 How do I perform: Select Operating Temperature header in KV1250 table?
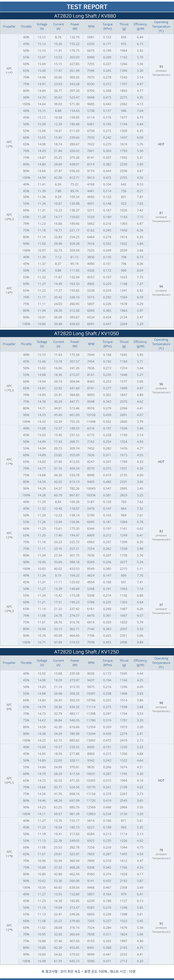coord(161,663)
